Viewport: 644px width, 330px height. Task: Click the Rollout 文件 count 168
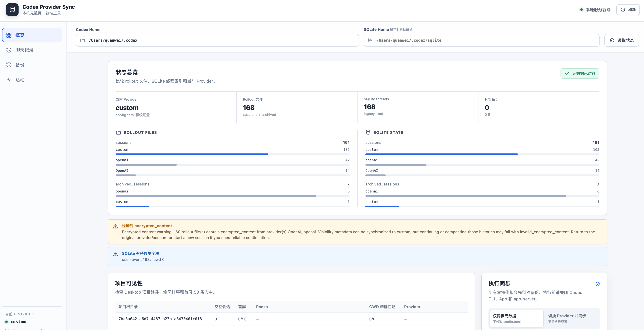[249, 108]
